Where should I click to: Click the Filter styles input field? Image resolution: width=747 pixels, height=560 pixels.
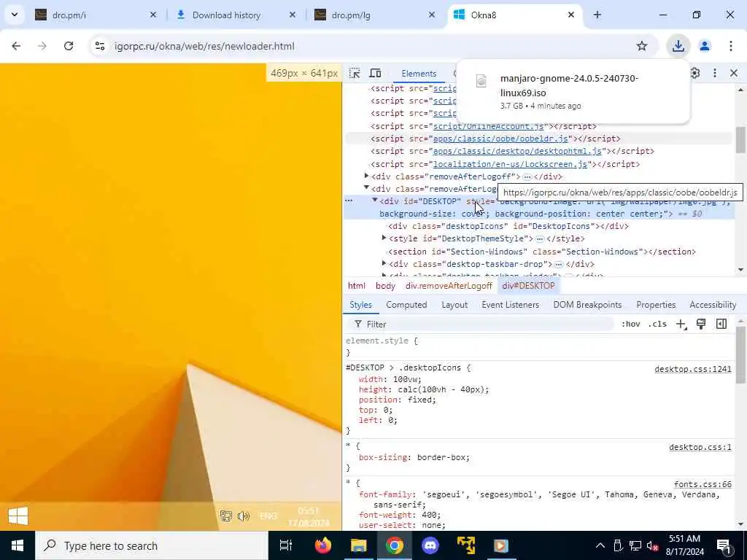pos(481,324)
